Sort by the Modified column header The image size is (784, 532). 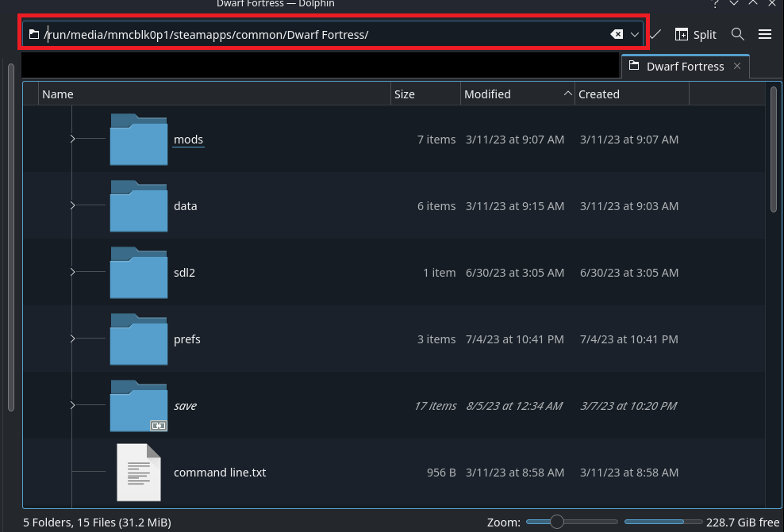pos(517,94)
